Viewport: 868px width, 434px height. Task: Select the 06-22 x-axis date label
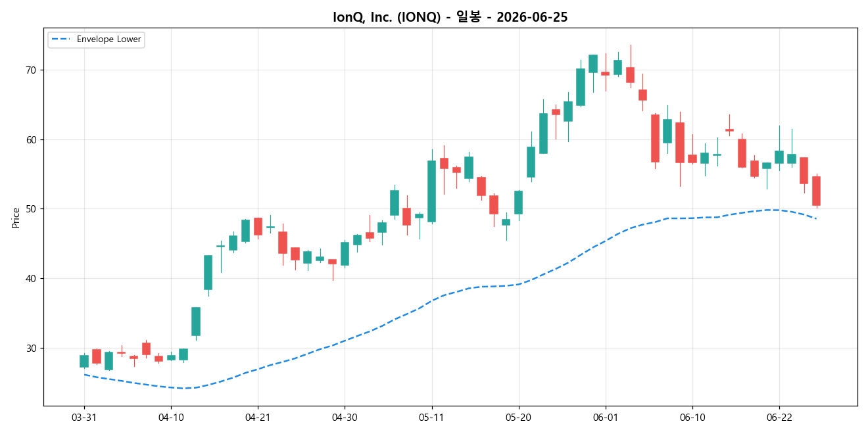779,418
